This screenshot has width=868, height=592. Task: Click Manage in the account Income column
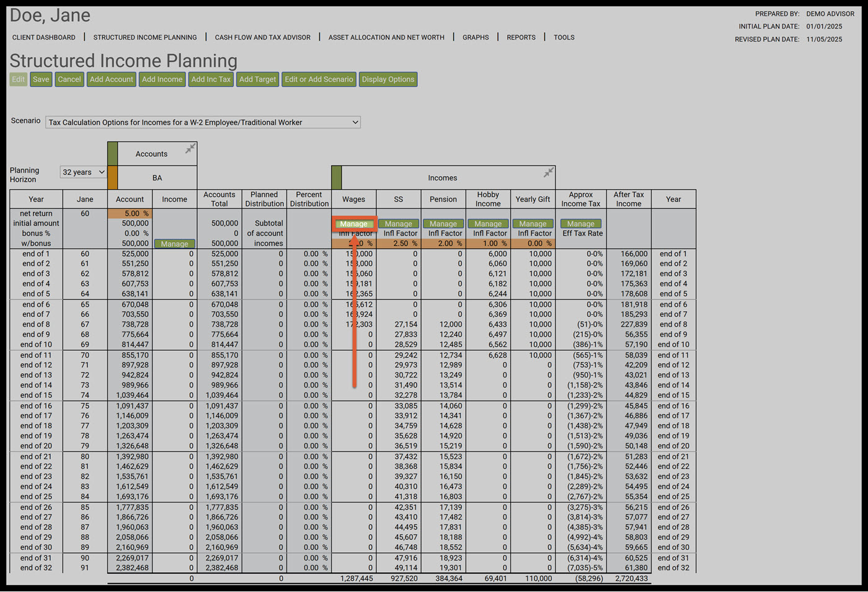click(175, 244)
